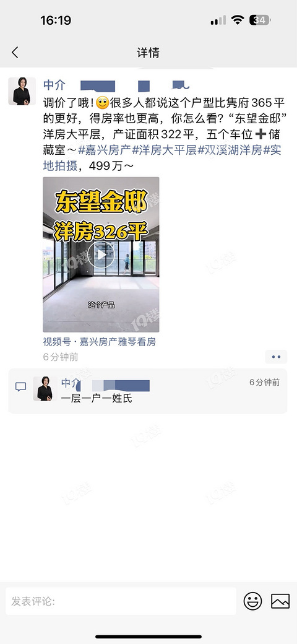Tap the comment bubble icon

click(x=20, y=387)
